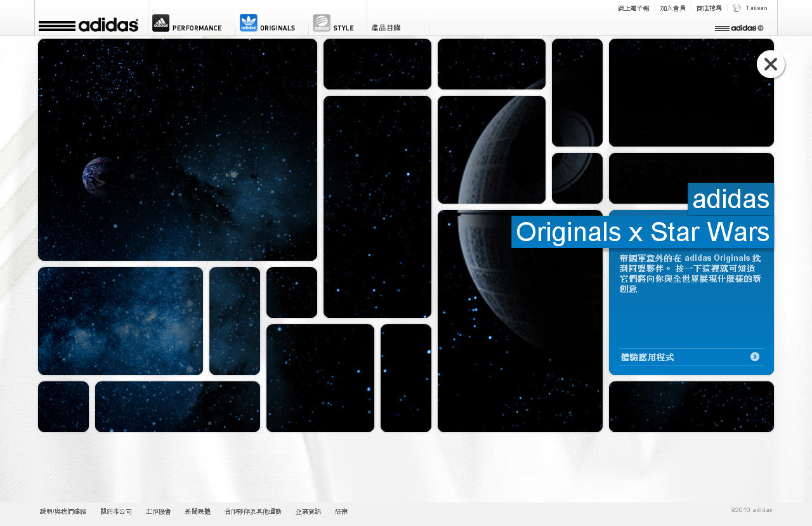812x526 pixels.
Task: Select the large tile showing planet Earth
Action: pos(178,150)
